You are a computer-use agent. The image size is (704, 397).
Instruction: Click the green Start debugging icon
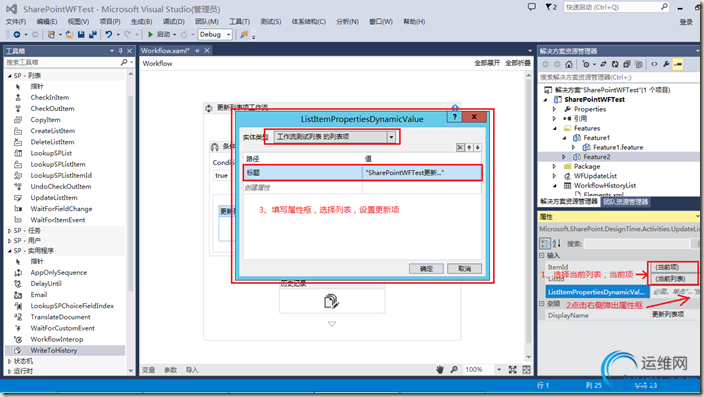[x=150, y=35]
